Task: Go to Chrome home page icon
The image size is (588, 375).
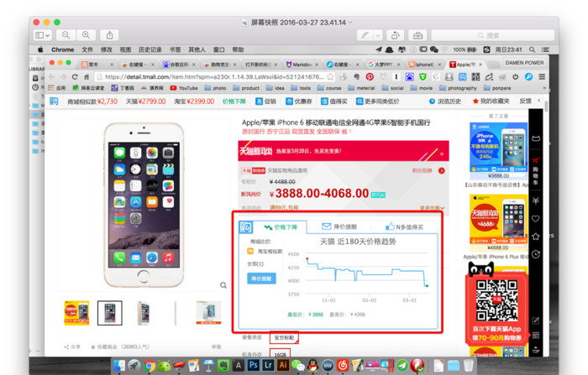Action: [x=87, y=77]
